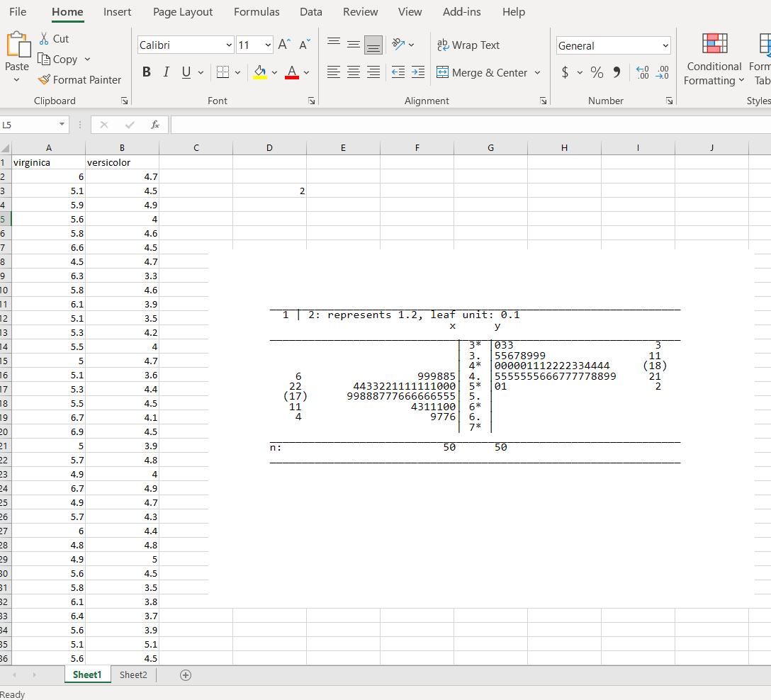Screen dimensions: 771x700
Task: Activate the Format Painter brush
Action: 44,79
